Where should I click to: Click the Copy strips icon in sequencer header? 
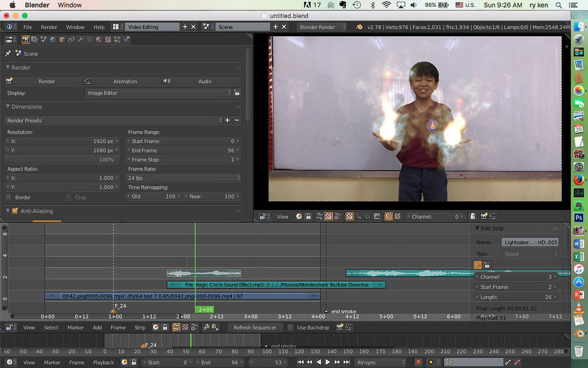coord(206,327)
